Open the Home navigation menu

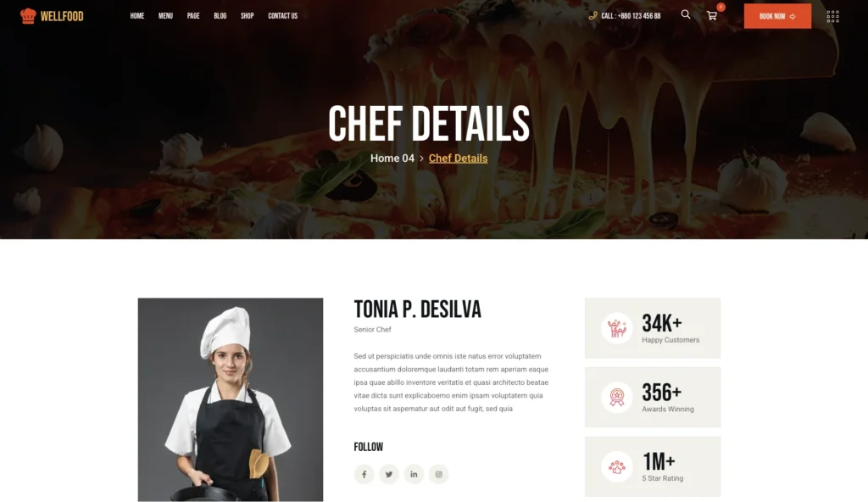136,16
